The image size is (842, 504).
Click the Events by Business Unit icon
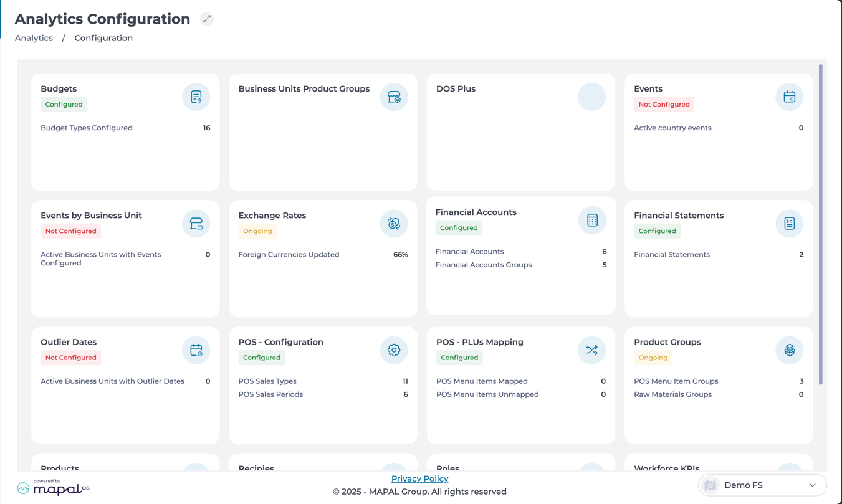pyautogui.click(x=196, y=224)
